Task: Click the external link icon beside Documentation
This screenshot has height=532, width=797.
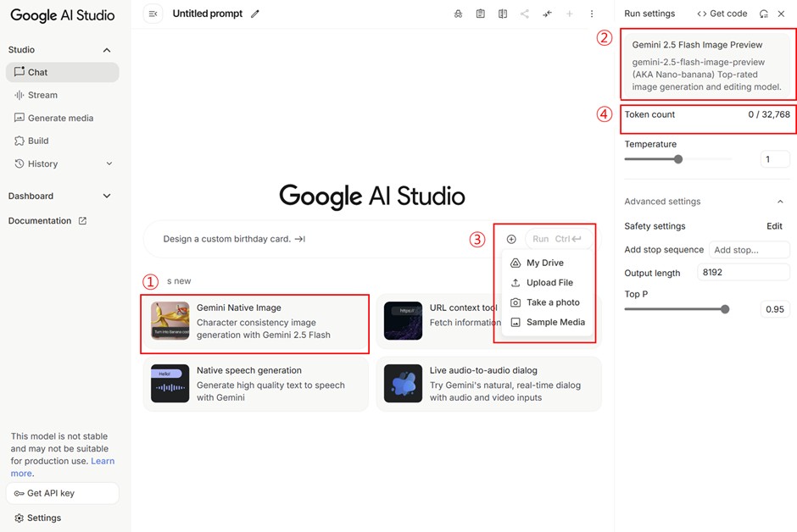Action: click(x=82, y=221)
